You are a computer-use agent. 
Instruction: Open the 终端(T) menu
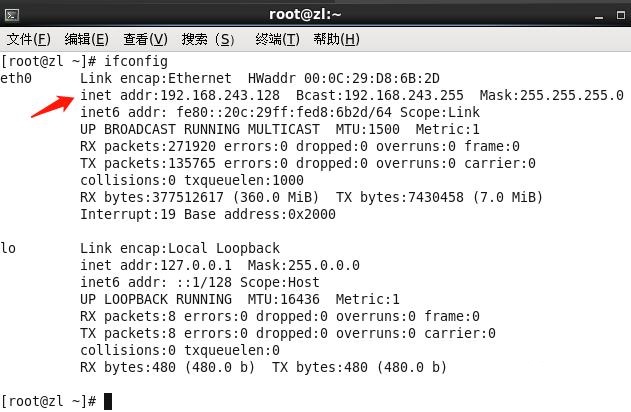click(x=277, y=39)
